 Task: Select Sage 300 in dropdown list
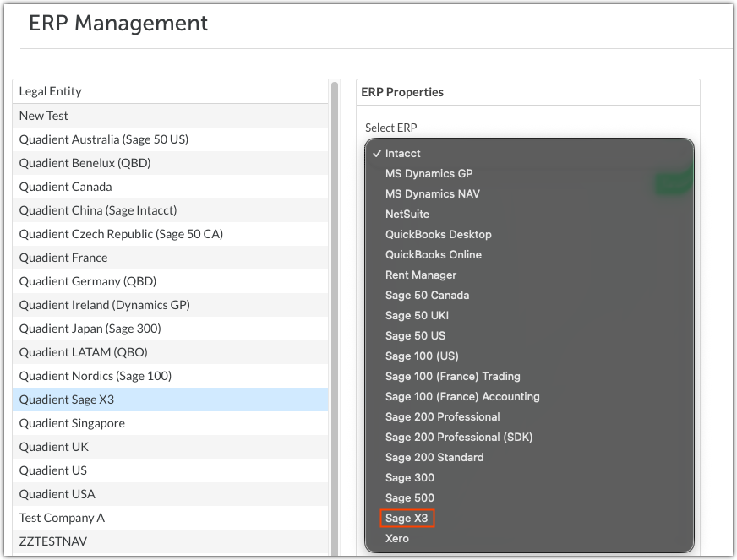[x=529, y=477]
